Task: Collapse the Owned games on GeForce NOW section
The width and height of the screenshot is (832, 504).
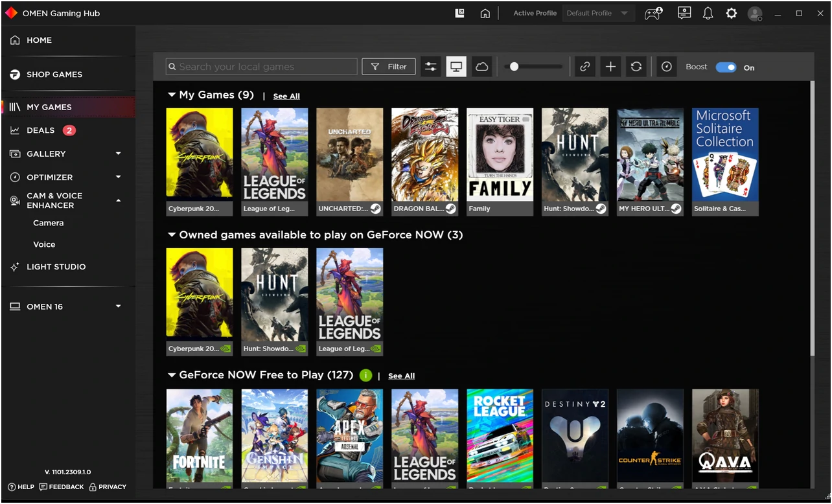Action: click(x=172, y=235)
